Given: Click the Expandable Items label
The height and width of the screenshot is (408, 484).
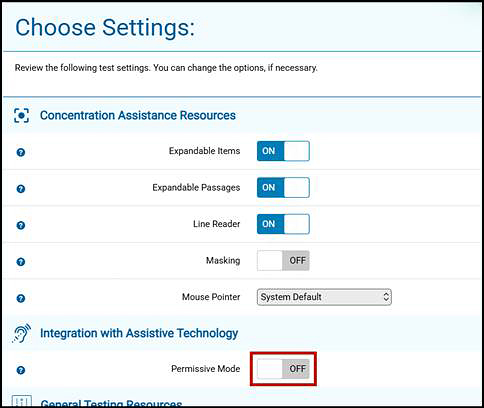Looking at the screenshot, I should coord(204,151).
